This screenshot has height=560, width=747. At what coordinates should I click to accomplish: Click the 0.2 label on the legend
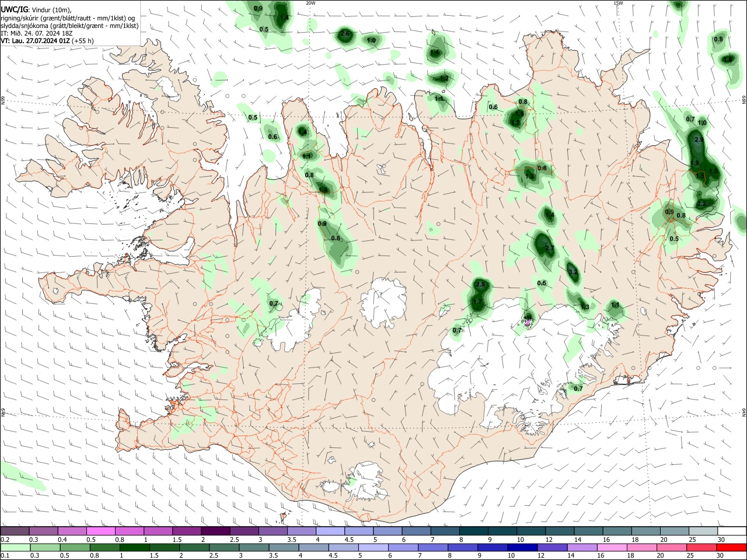coord(5,540)
